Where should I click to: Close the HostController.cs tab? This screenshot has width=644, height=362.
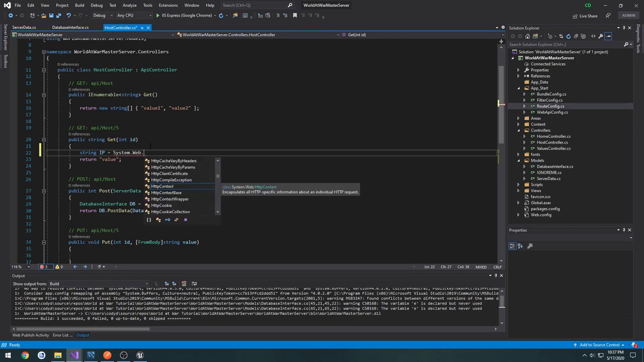(x=148, y=28)
